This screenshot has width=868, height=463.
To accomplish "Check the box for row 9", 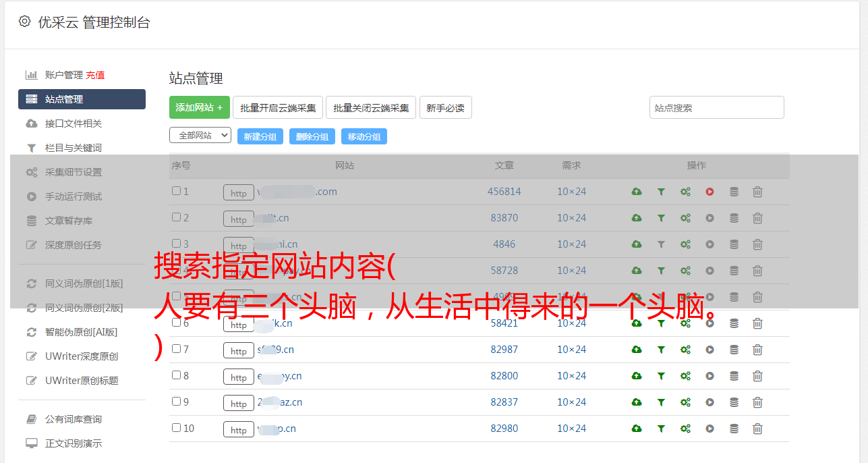I will [176, 402].
